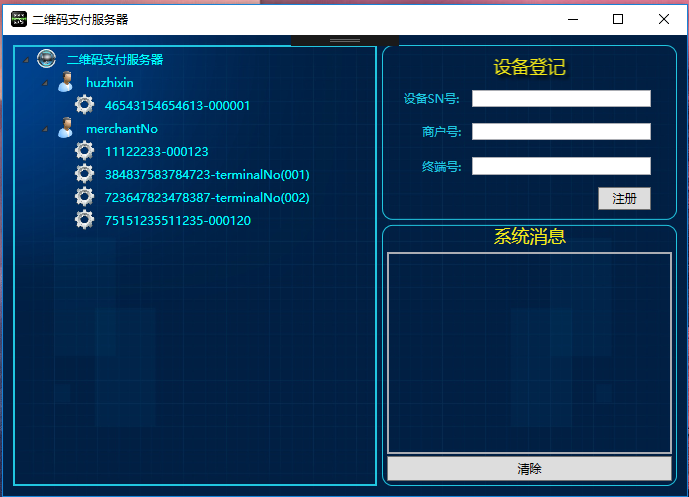Click the 二维码支付服务器 window title text
This screenshot has height=497, width=689.
tap(80, 19)
